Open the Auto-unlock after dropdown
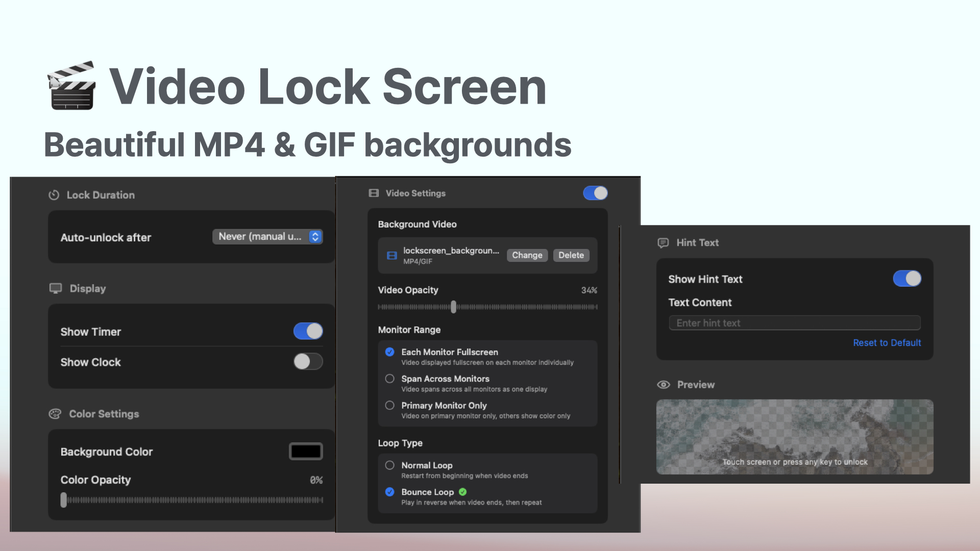The image size is (980, 551). tap(267, 237)
